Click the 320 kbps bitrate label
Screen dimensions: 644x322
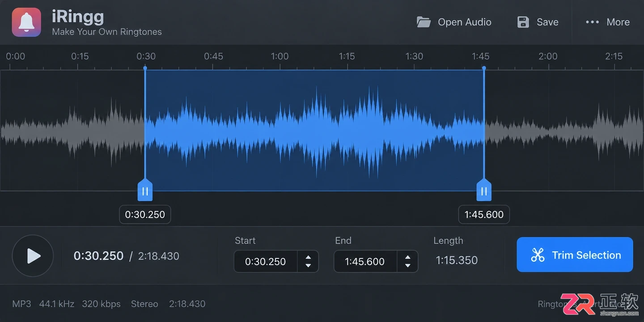(101, 304)
